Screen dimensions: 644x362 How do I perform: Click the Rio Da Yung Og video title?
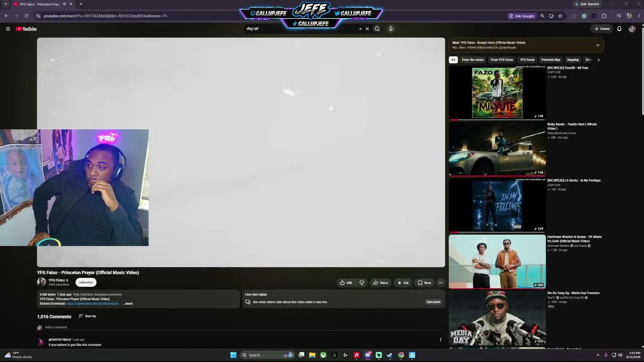(x=574, y=293)
